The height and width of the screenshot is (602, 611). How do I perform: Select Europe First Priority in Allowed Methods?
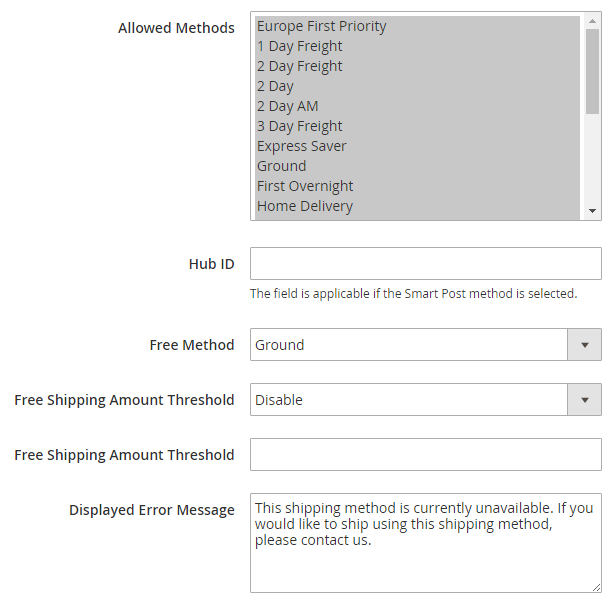pos(321,26)
